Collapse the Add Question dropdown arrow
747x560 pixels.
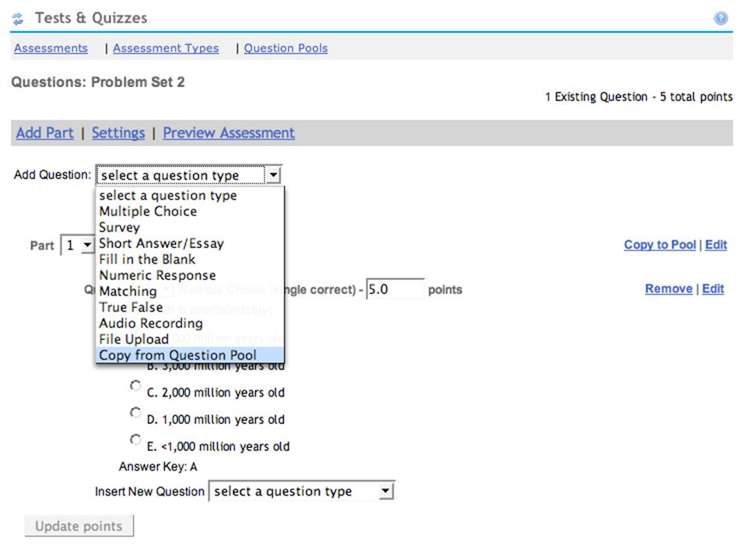273,175
